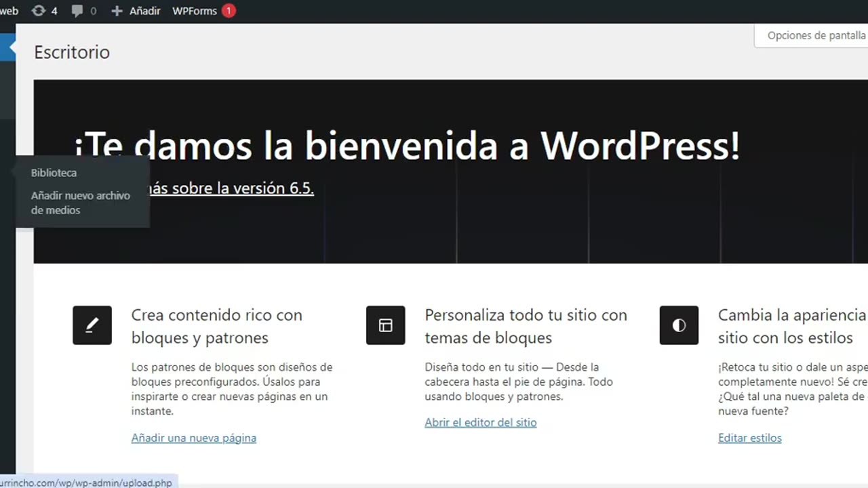
Task: Click the bienvenida a WordPress banner title
Action: point(407,145)
